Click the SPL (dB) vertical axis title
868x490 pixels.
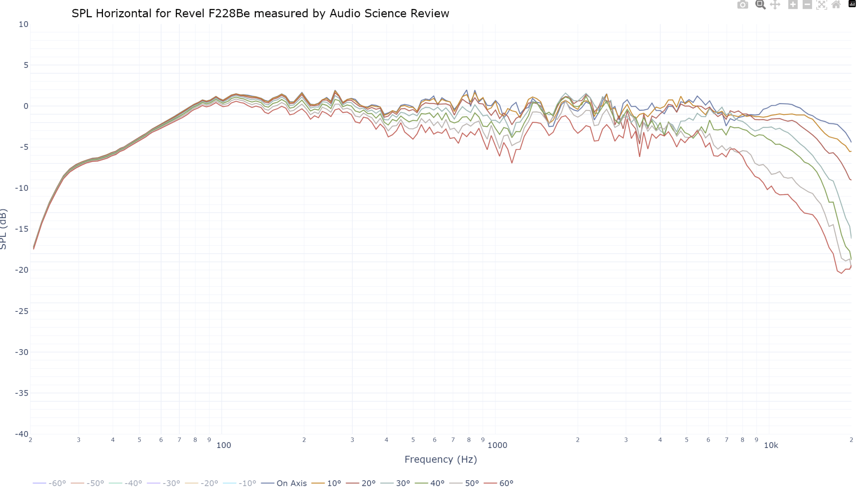click(4, 229)
